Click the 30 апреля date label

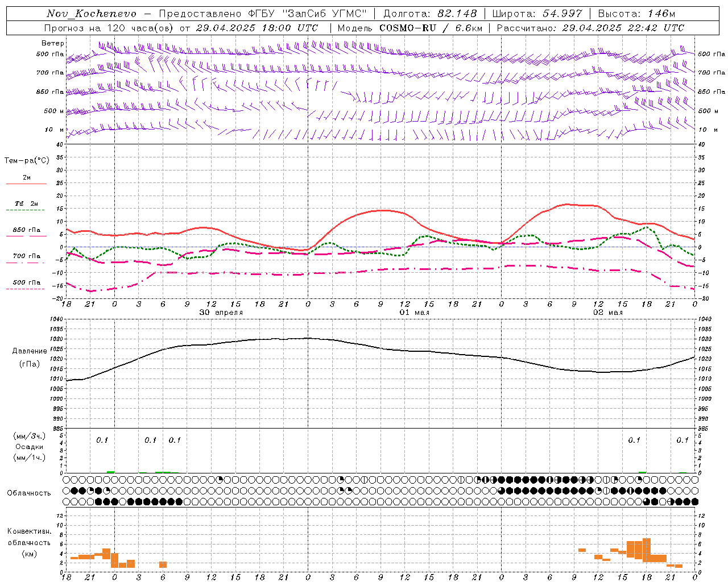click(x=221, y=313)
